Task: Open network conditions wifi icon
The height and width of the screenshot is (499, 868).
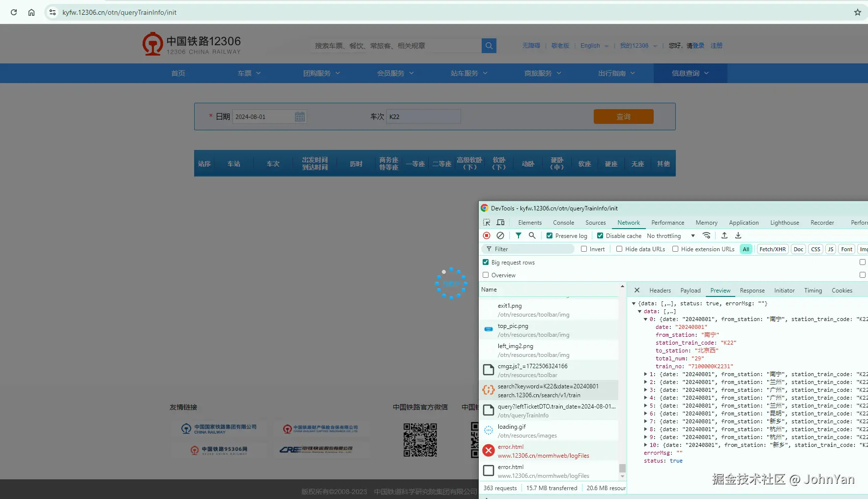Action: pos(706,235)
